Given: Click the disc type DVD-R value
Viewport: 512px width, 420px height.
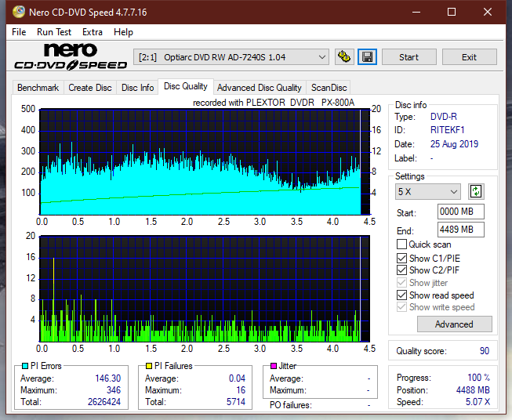Looking at the screenshot, I should coord(444,117).
